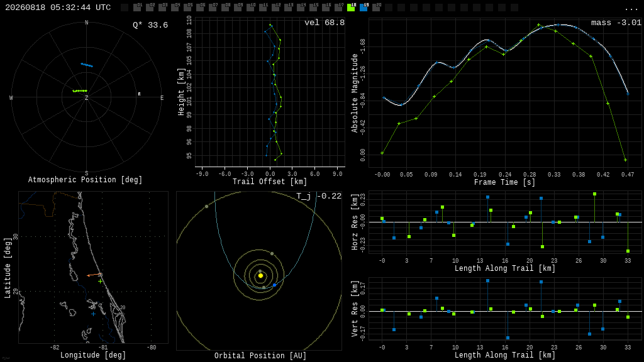This screenshot has width=644, height=362.
Task: Click the yellow Sun marker in orbital plot
Action: pos(260,275)
